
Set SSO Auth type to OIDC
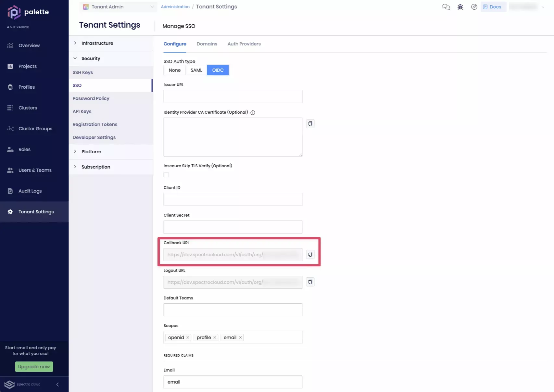(218, 70)
